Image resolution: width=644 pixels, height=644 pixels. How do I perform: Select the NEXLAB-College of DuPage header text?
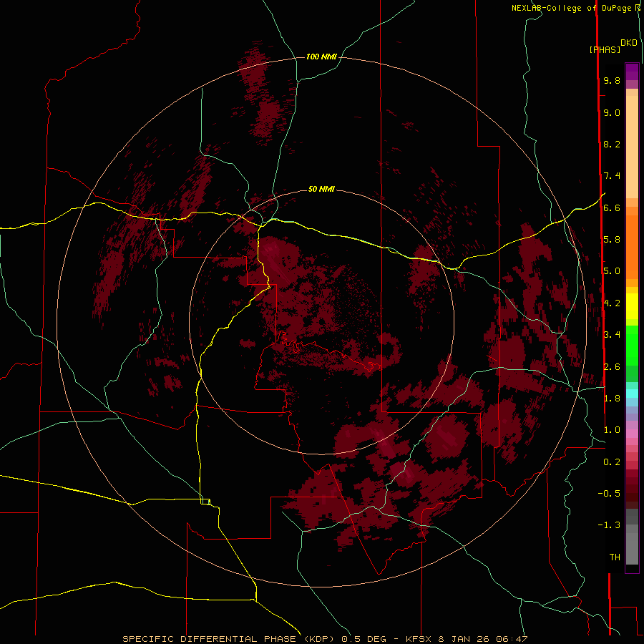click(x=573, y=8)
